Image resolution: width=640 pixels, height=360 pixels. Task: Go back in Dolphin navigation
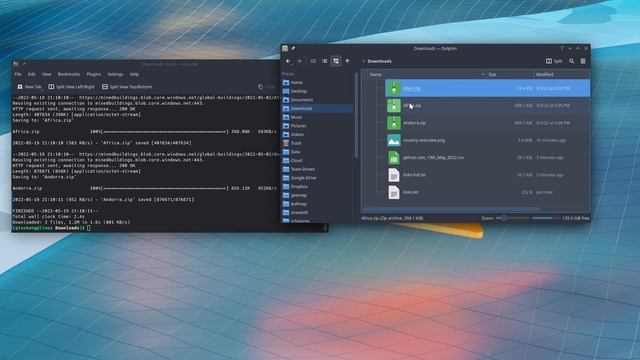coord(288,61)
